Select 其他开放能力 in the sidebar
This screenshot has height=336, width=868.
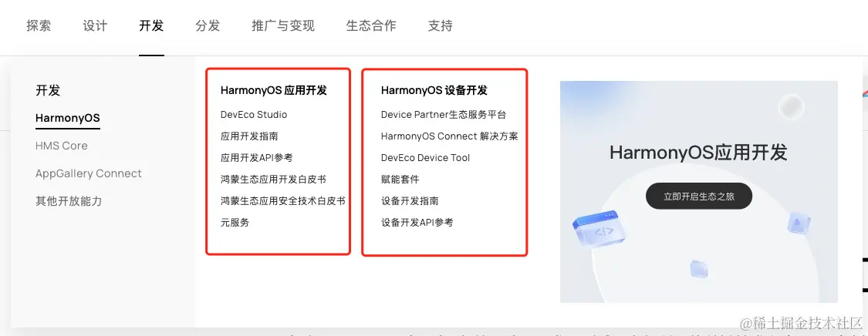click(x=69, y=201)
